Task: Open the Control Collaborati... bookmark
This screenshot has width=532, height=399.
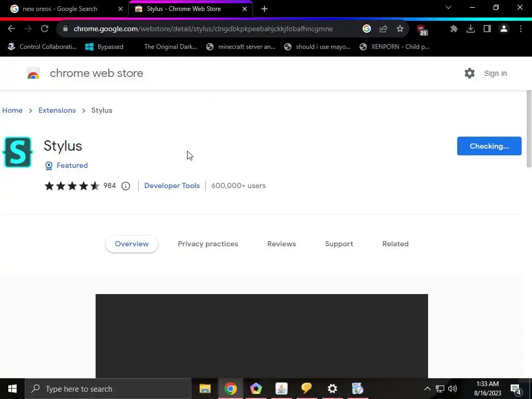Action: 43,47
